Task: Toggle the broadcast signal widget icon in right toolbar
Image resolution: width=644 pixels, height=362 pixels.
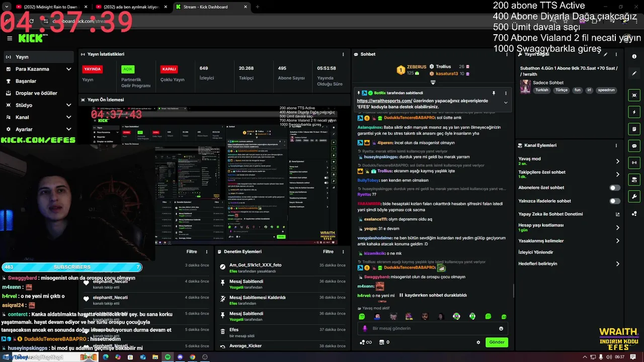Action: [634, 162]
